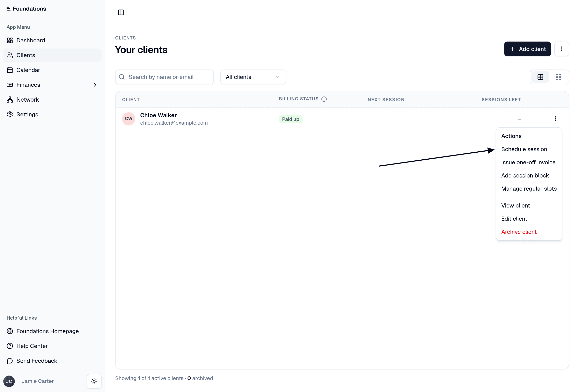Toggle the sidebar panel icon
Screen dimensions: 579x392
coord(121,12)
